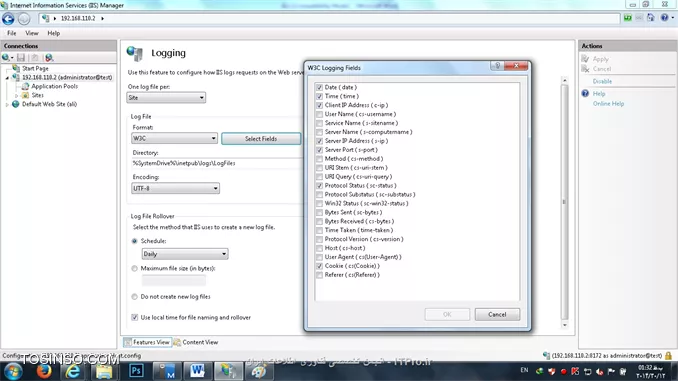The width and height of the screenshot is (678, 381).
Task: Click the Help question mark icon in address bar
Action: coord(665,18)
